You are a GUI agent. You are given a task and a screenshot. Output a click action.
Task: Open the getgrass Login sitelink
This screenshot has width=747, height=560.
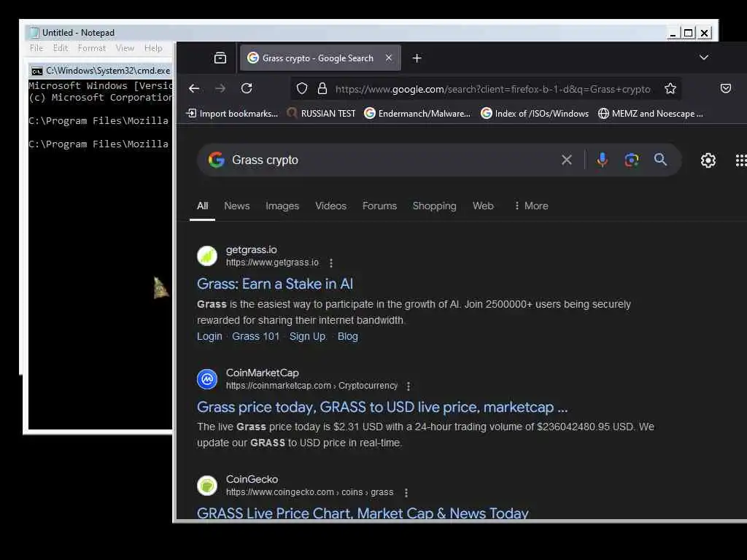209,336
